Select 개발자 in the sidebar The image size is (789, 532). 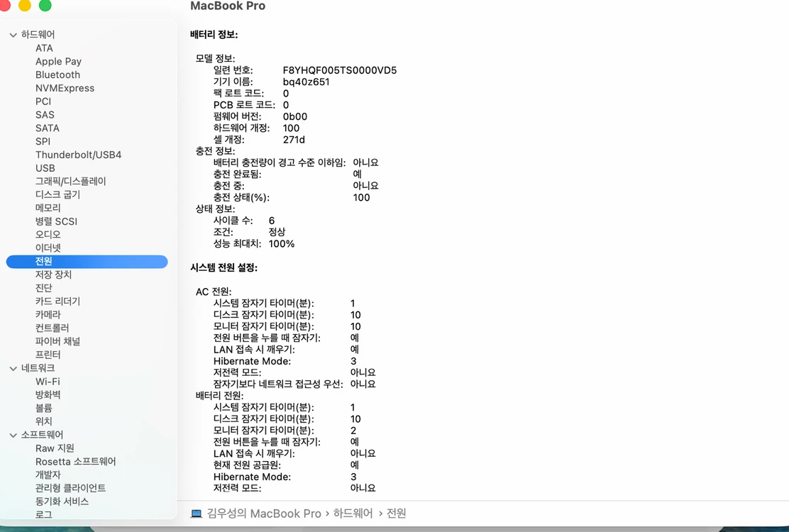[48, 475]
